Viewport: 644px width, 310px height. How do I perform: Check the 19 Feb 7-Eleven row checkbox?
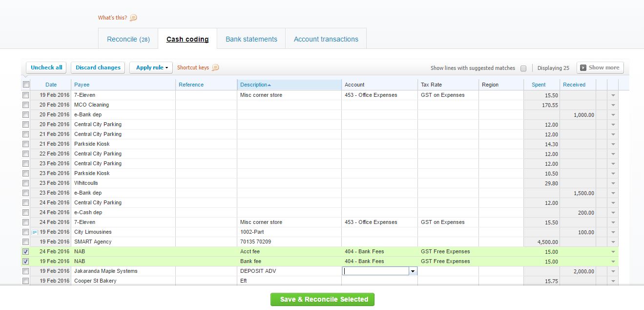(25, 95)
